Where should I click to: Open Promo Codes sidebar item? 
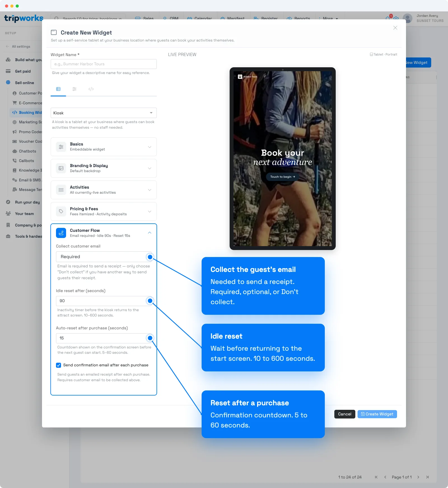(x=27, y=132)
